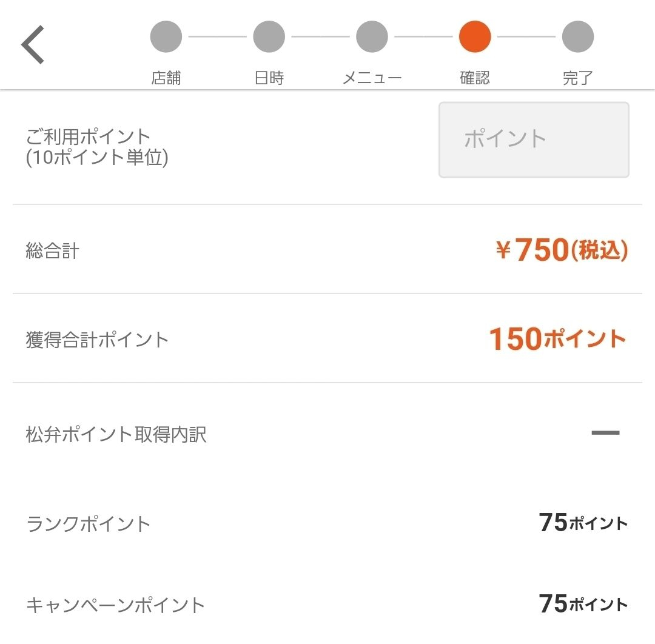Tap the 日時 step label
Screen dimensions: 655x644
(269, 78)
